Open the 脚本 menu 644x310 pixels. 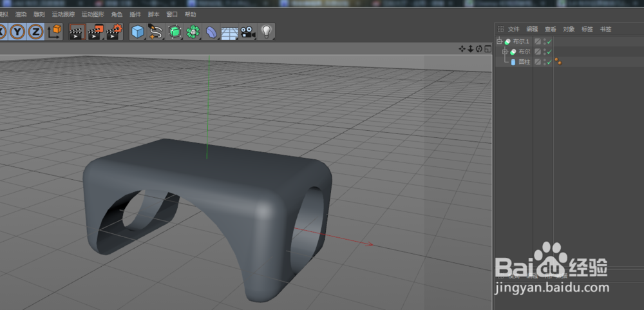[154, 14]
